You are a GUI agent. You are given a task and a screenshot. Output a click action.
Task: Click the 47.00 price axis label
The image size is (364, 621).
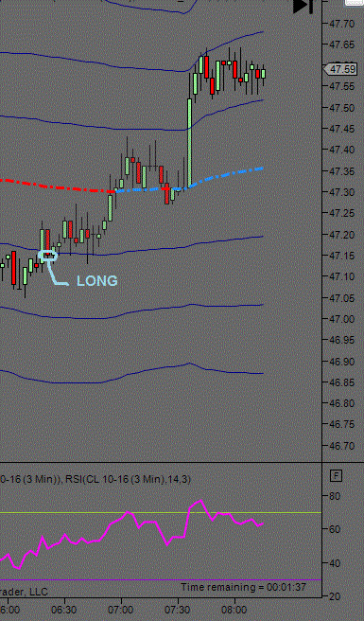tap(341, 319)
